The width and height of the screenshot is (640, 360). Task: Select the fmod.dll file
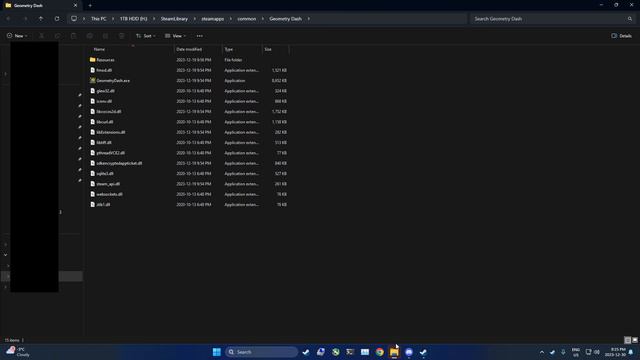[104, 70]
